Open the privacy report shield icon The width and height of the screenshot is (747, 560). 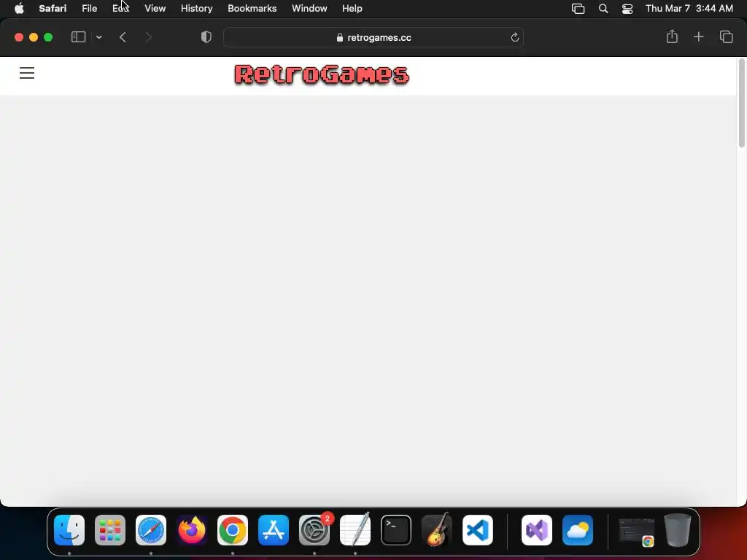point(206,36)
